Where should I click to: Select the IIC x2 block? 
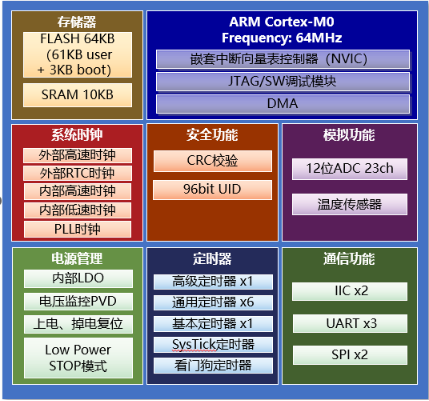pos(350,291)
